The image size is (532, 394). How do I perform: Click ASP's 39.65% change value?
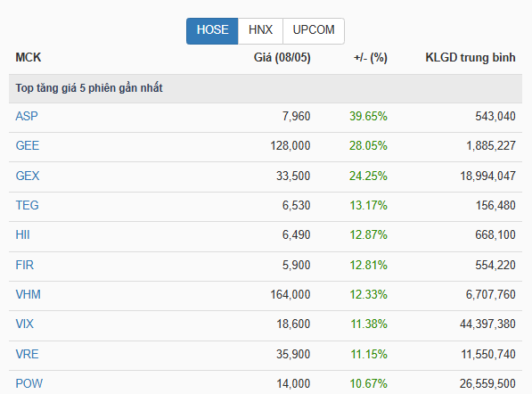[x=368, y=117]
